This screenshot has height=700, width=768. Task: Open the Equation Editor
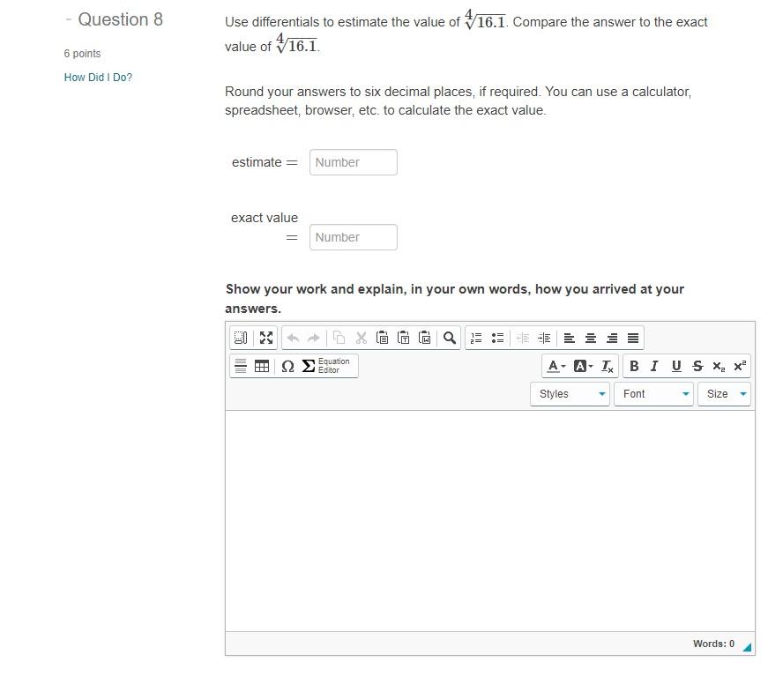[x=324, y=366]
